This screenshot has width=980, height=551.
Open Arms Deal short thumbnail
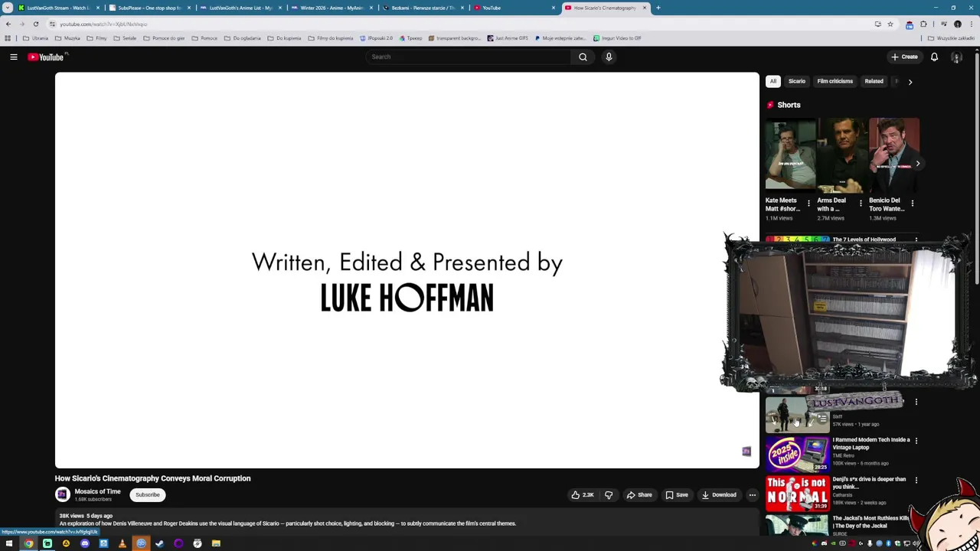(x=841, y=154)
